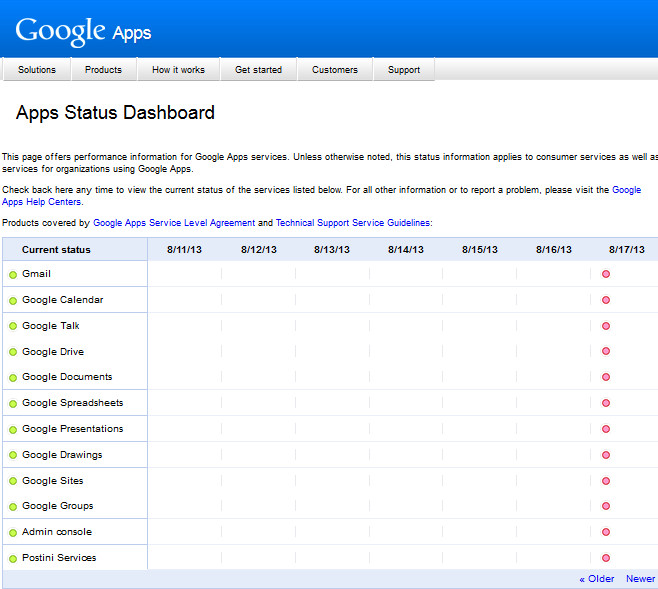Click the green status icon for Google Drawings

[13, 455]
